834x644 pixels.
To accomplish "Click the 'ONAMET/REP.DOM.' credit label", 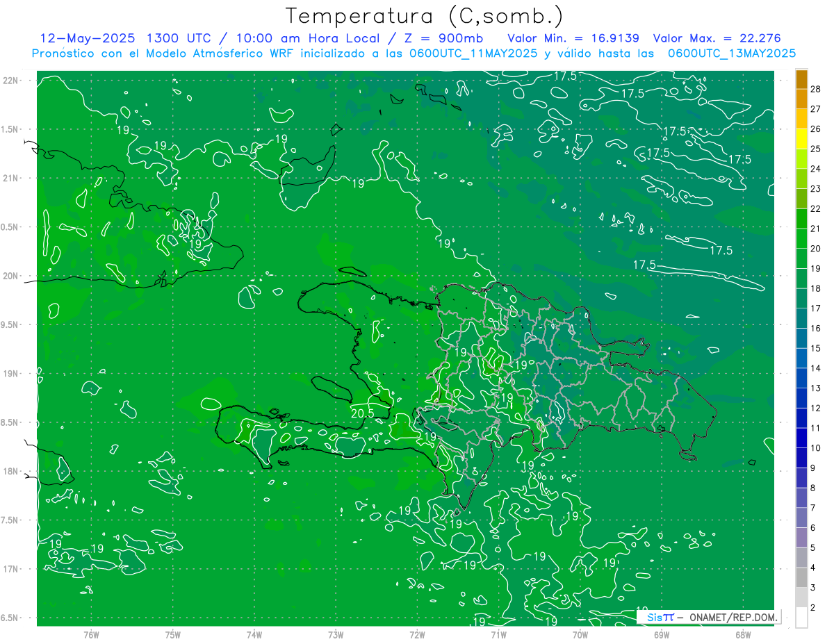I will [733, 617].
